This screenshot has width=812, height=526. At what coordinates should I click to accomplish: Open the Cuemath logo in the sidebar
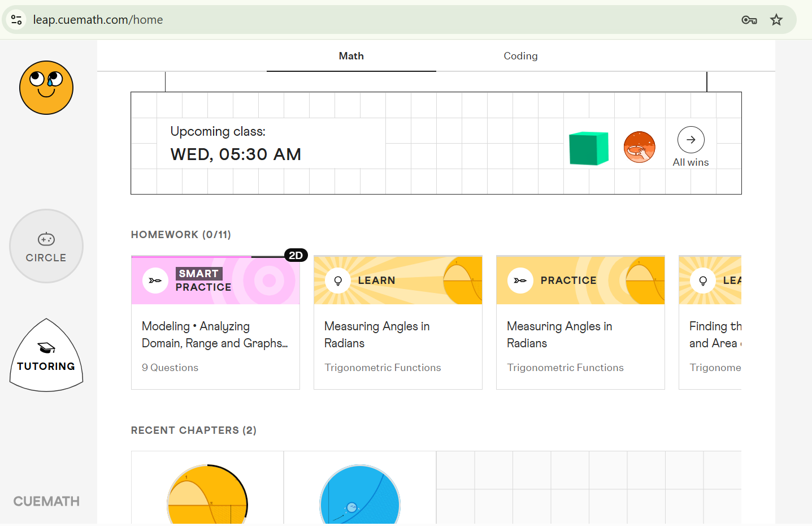[46, 501]
